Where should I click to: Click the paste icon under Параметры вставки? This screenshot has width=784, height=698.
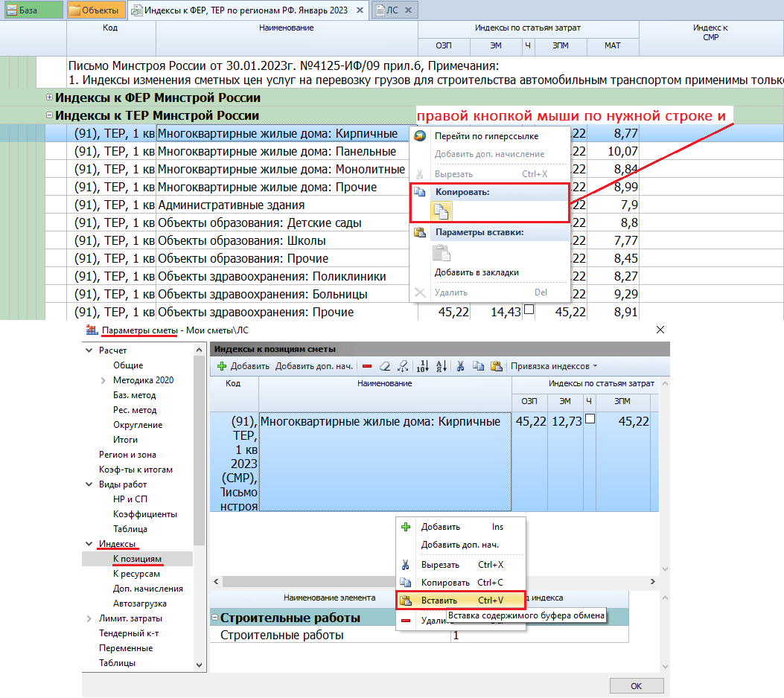441,253
